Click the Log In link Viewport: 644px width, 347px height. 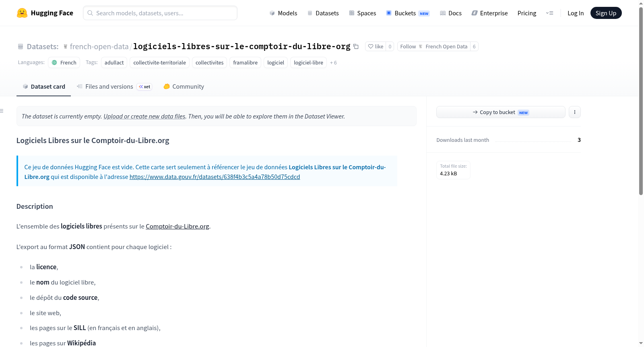pos(576,13)
